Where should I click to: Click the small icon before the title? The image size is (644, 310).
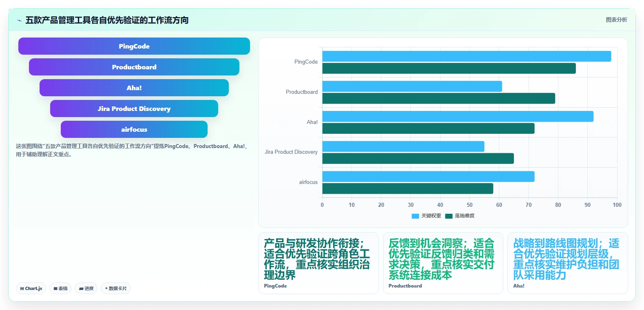pos(19,20)
